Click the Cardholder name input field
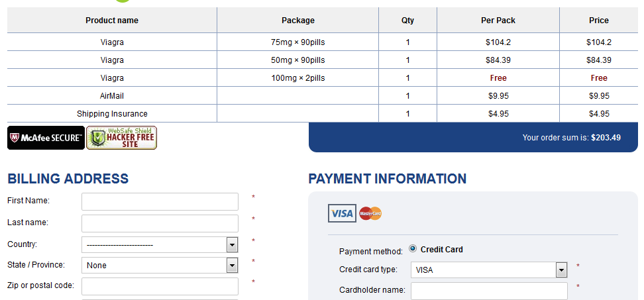 pos(489,291)
